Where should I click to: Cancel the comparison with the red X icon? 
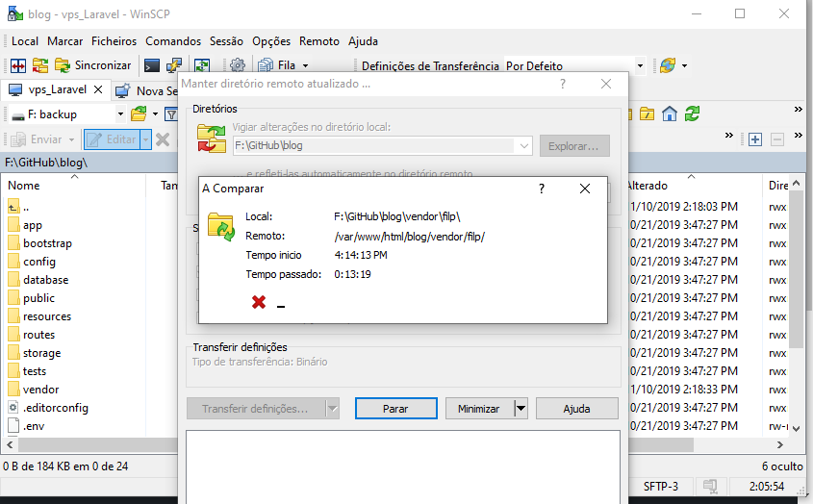click(258, 302)
